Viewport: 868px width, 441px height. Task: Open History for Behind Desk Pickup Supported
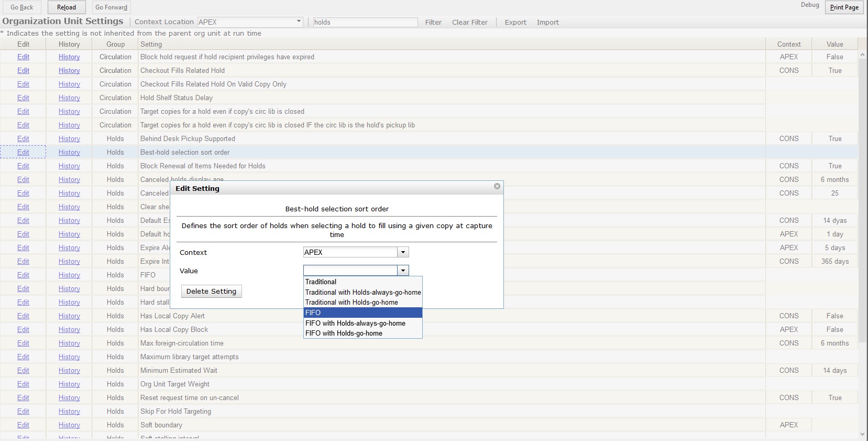pos(69,138)
